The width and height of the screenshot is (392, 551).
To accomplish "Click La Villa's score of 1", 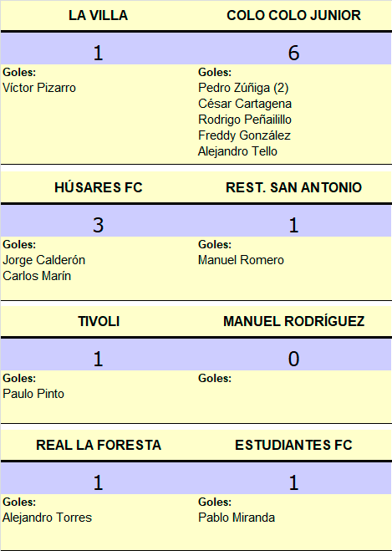I will (x=98, y=53).
